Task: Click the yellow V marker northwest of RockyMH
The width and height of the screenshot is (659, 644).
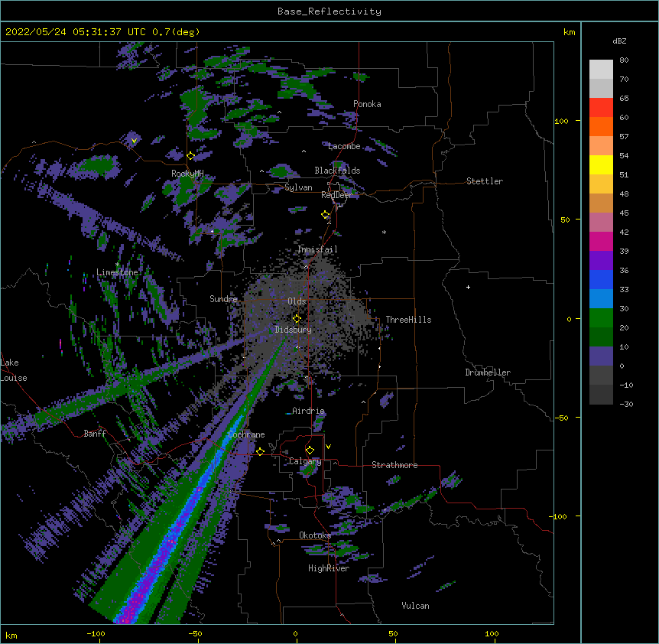Action: pos(134,141)
